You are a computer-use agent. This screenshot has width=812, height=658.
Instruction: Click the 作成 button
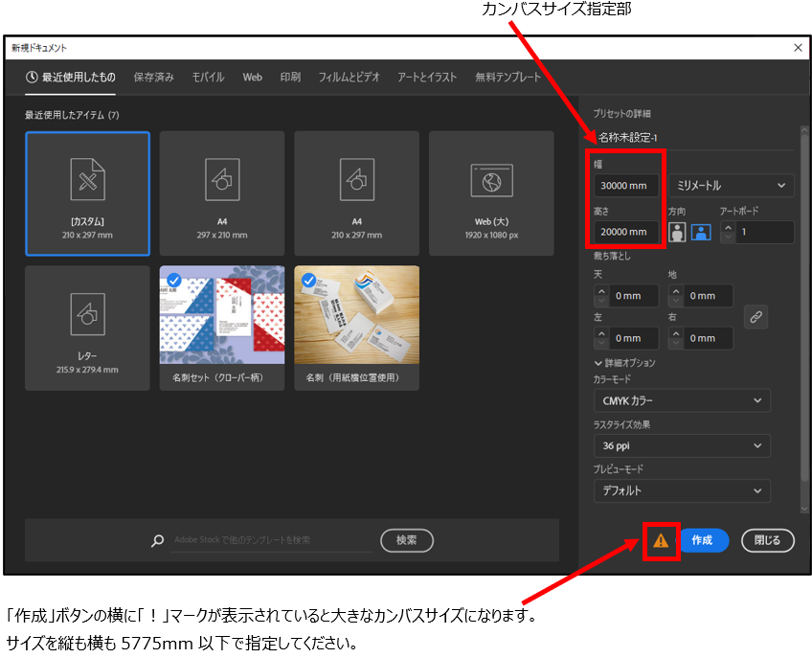click(702, 540)
